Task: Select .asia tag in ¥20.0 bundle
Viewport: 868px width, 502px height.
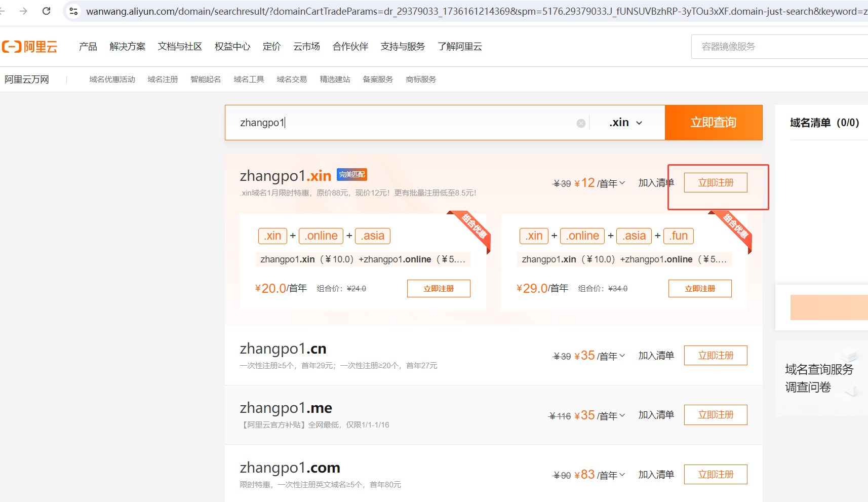Action: [x=373, y=236]
